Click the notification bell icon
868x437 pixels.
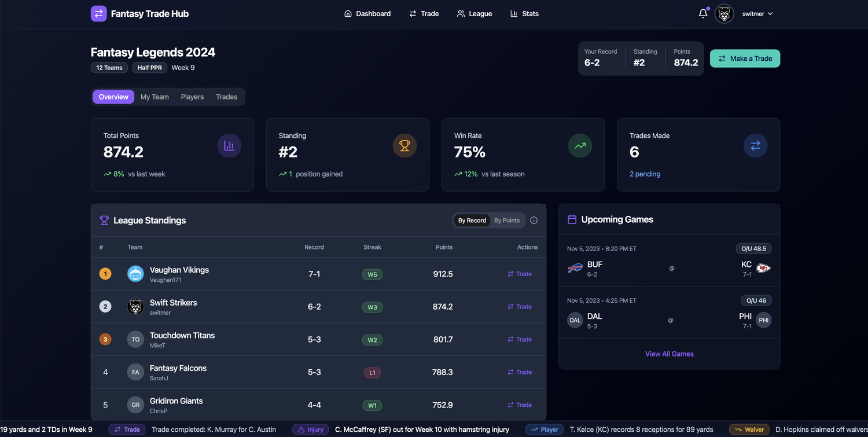703,13
